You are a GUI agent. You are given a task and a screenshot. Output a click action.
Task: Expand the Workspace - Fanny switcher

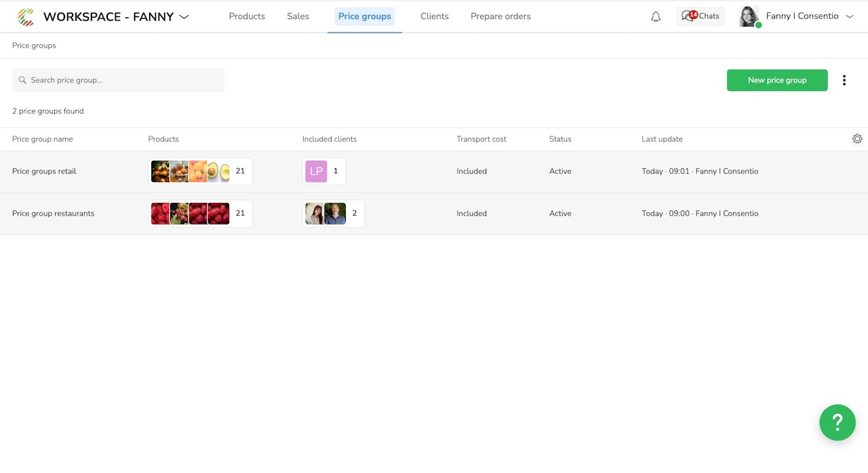click(184, 17)
